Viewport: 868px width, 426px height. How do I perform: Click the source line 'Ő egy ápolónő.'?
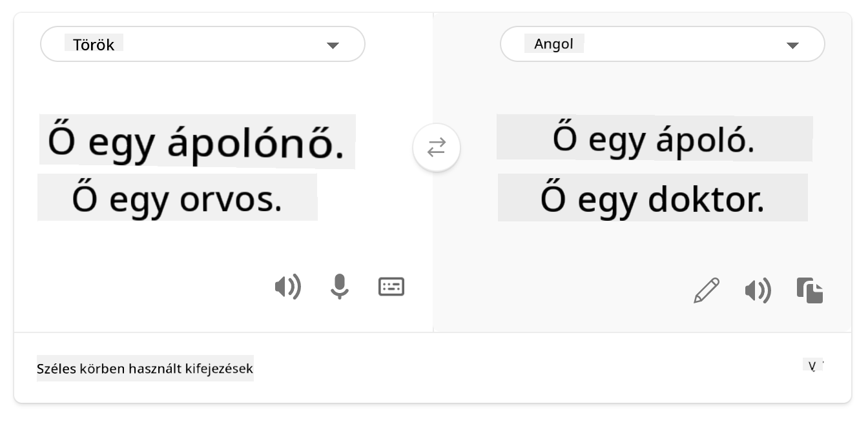coord(196,143)
